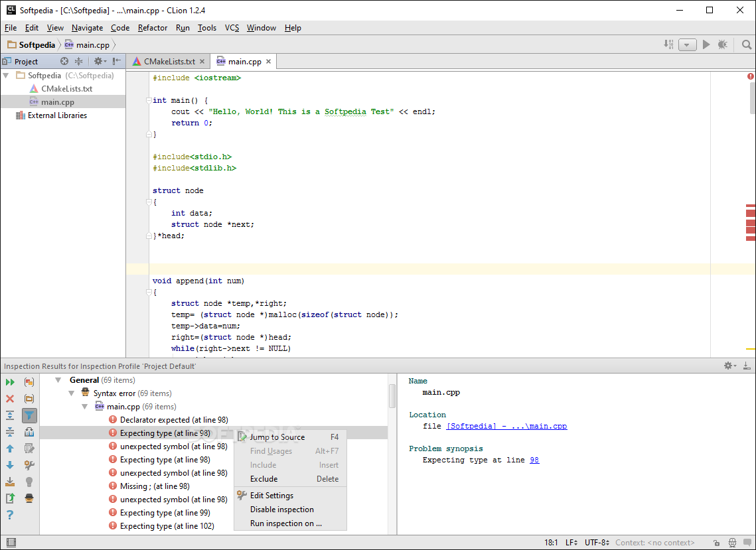Collapse the General inspection group
The height and width of the screenshot is (550, 756).
tap(58, 380)
